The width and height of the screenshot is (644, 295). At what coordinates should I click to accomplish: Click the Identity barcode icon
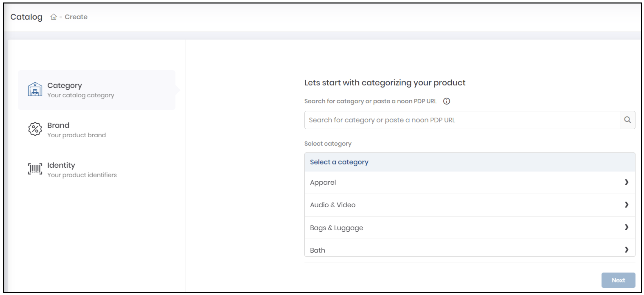[x=35, y=169]
